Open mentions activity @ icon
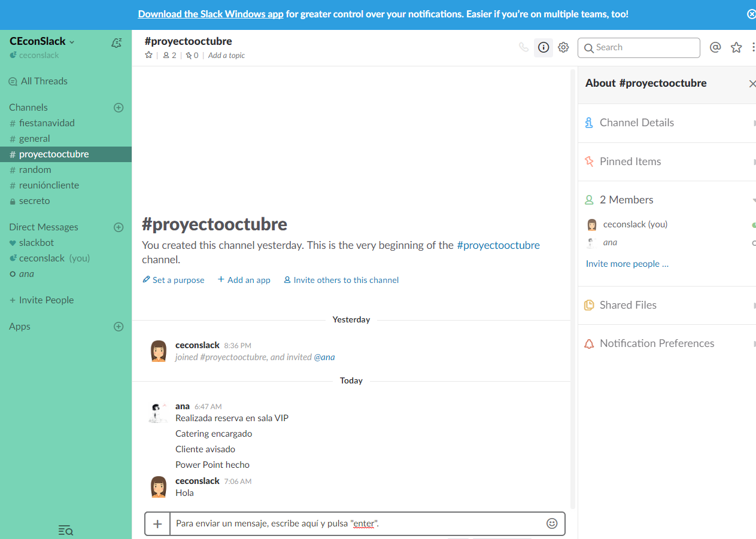 tap(715, 47)
